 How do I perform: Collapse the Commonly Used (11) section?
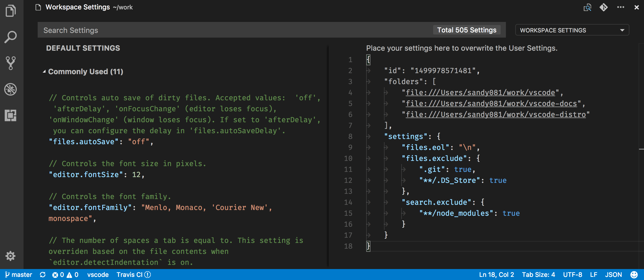44,72
